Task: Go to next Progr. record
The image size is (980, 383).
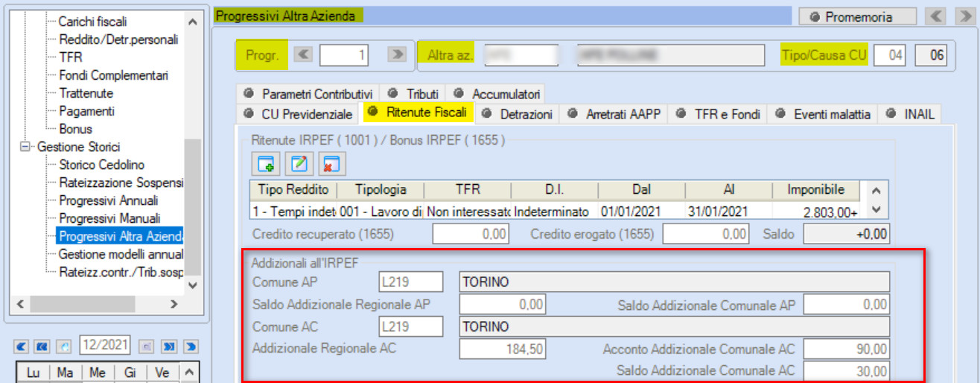Action: click(x=398, y=54)
